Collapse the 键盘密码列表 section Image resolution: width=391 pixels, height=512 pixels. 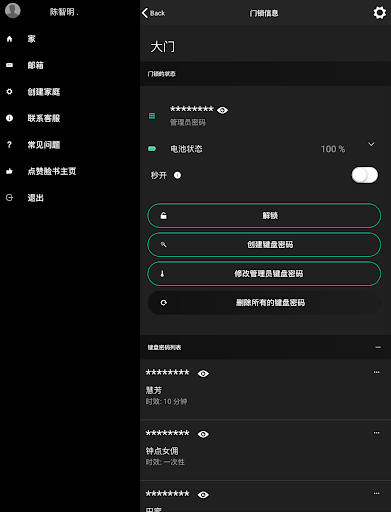pyautogui.click(x=378, y=347)
